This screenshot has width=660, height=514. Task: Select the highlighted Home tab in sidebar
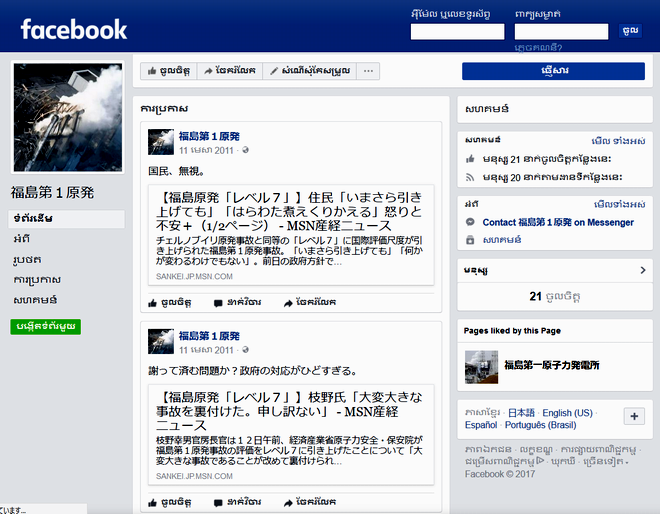click(67, 218)
